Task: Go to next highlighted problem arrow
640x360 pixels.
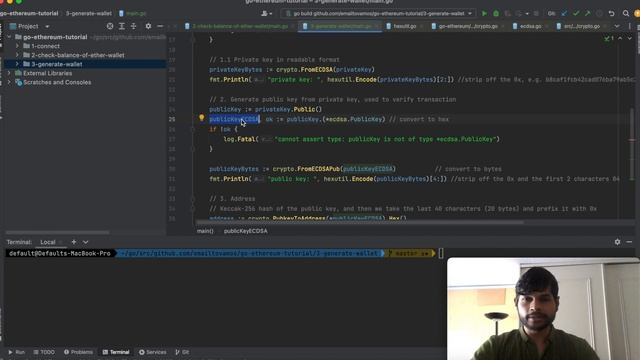Action: point(629,38)
